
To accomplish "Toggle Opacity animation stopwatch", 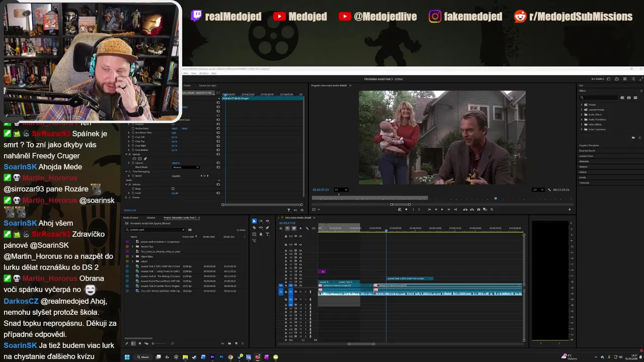I will click(133, 163).
